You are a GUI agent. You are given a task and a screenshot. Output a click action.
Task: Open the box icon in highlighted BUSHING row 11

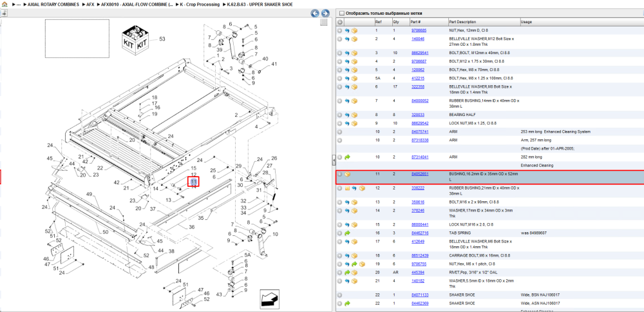pos(347,174)
